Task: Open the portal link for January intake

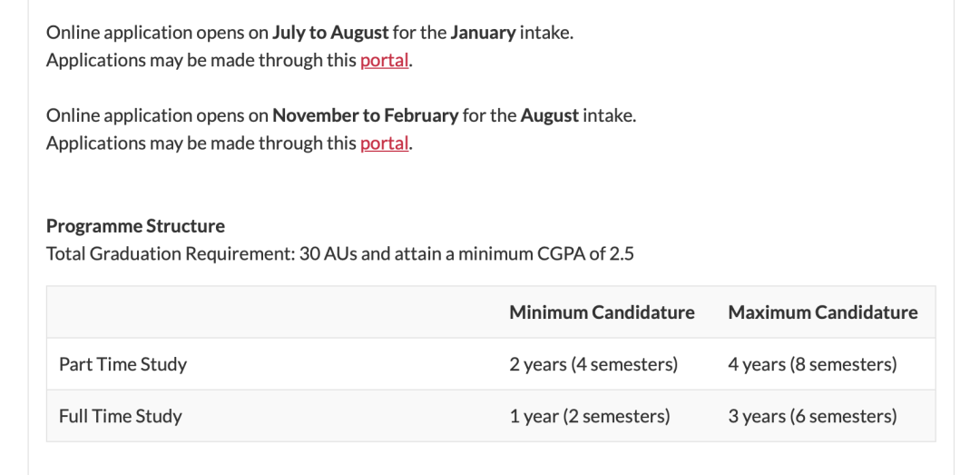Action: [385, 60]
